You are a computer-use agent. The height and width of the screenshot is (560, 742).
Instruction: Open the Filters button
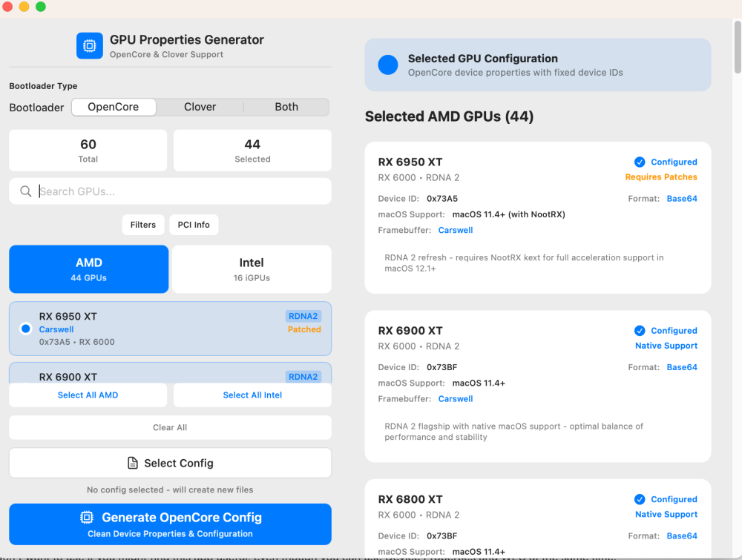[143, 225]
